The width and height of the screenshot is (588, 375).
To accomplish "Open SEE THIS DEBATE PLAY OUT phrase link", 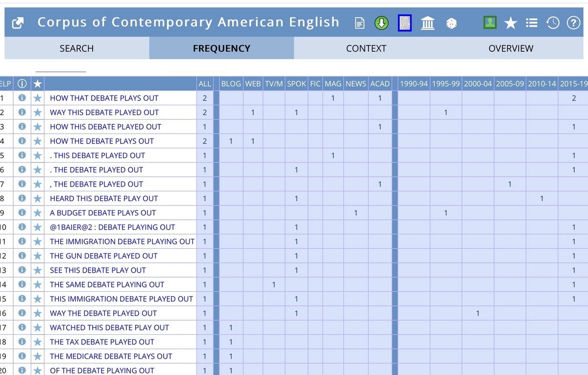I will pyautogui.click(x=98, y=270).
